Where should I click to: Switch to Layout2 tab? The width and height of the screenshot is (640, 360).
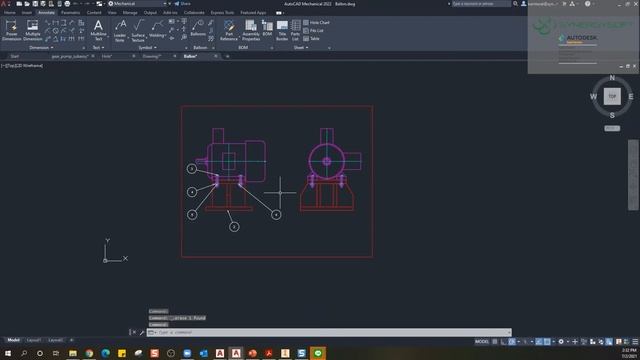[56, 340]
